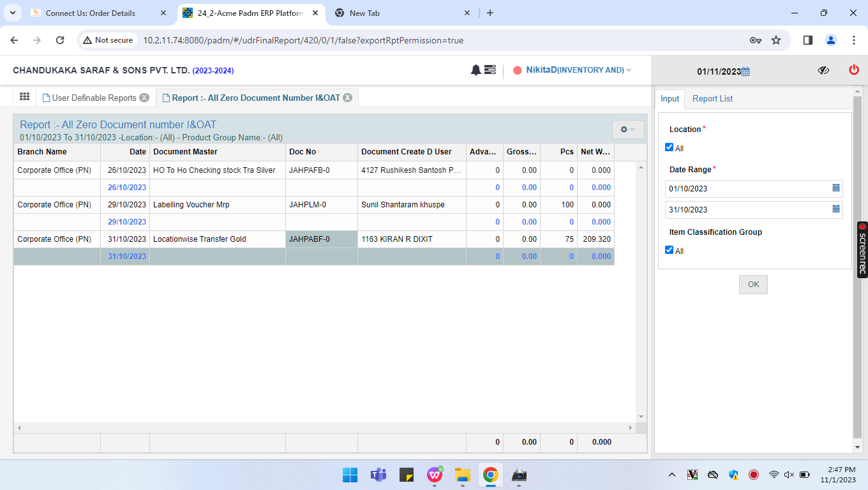The image size is (868, 490).
Task: Open calendar for start date 01/10/2023
Action: [836, 188]
